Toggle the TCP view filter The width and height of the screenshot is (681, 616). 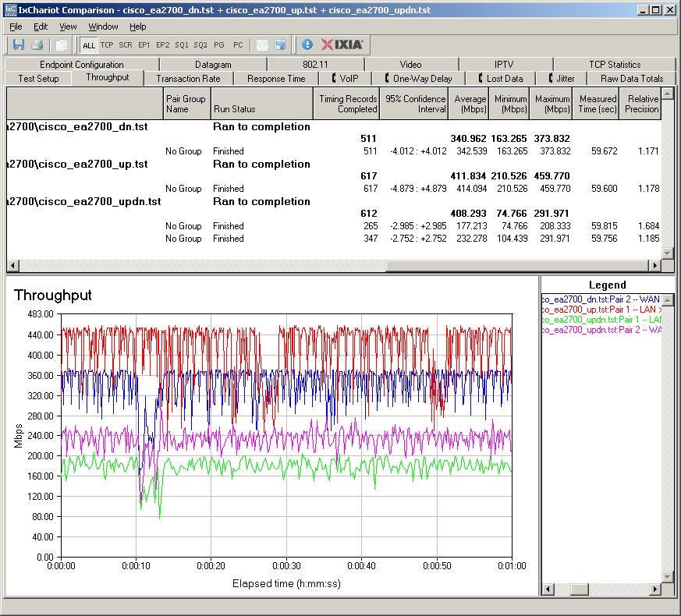(x=107, y=44)
